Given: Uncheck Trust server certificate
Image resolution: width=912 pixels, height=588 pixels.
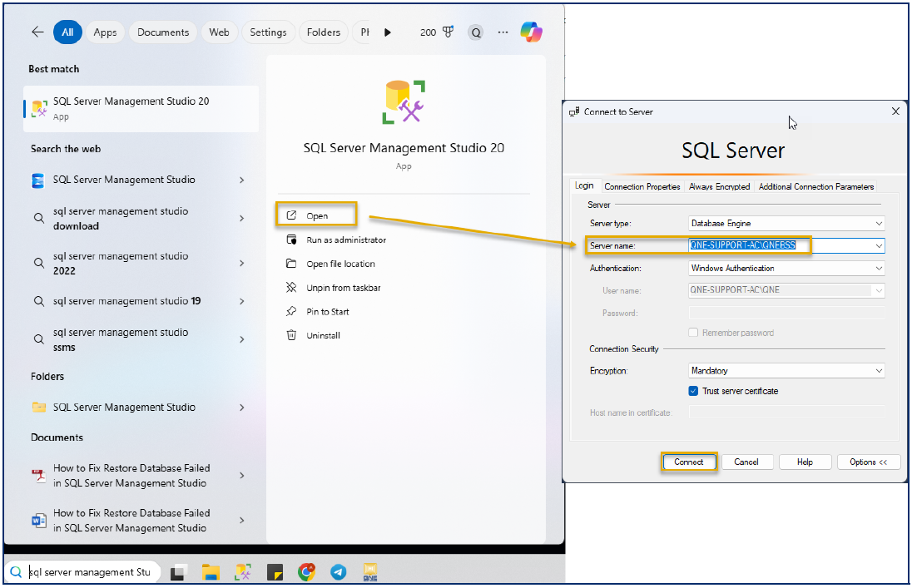Looking at the screenshot, I should (x=693, y=391).
